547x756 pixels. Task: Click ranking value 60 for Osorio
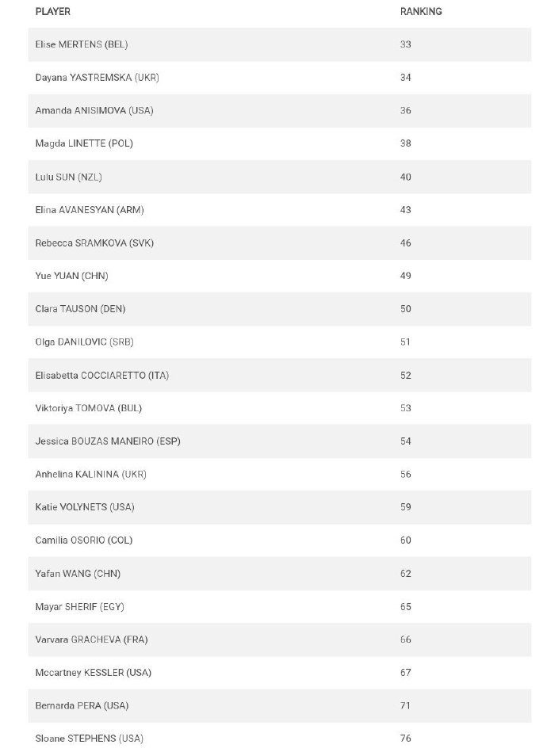tap(406, 540)
